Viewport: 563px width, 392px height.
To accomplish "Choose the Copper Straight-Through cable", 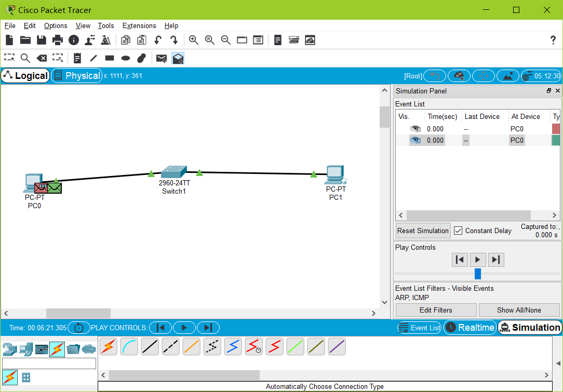I will [x=150, y=346].
